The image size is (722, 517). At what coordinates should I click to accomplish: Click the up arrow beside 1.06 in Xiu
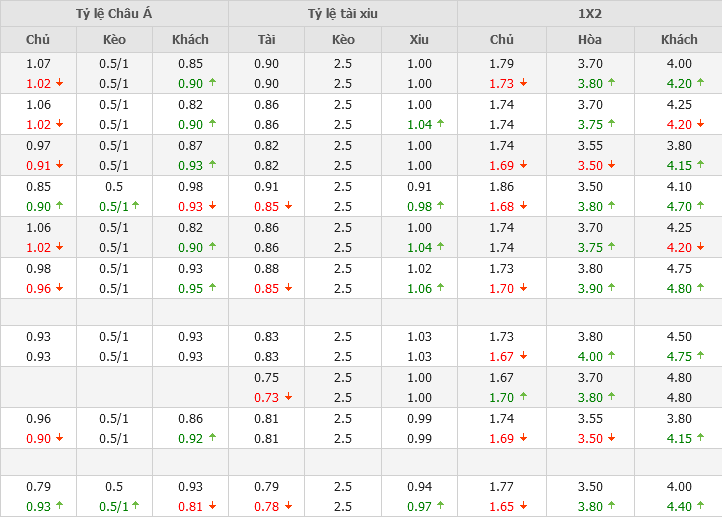pyautogui.click(x=441, y=288)
